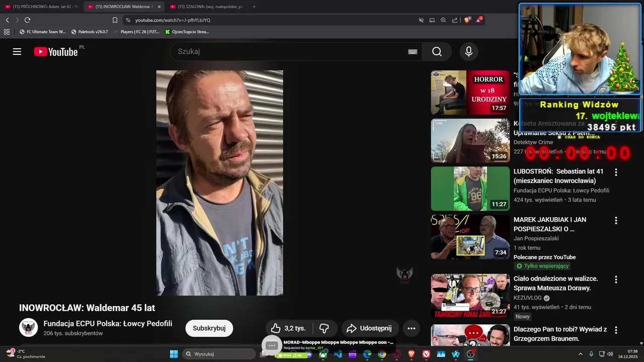Open FC Ultimate Team W... bookmark
644x362 pixels.
(42, 32)
